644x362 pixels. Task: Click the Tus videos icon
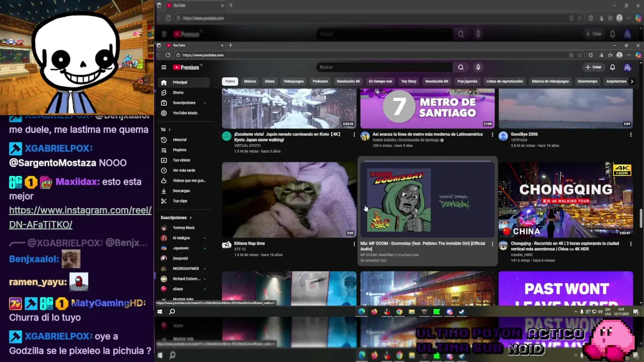pyautogui.click(x=164, y=160)
